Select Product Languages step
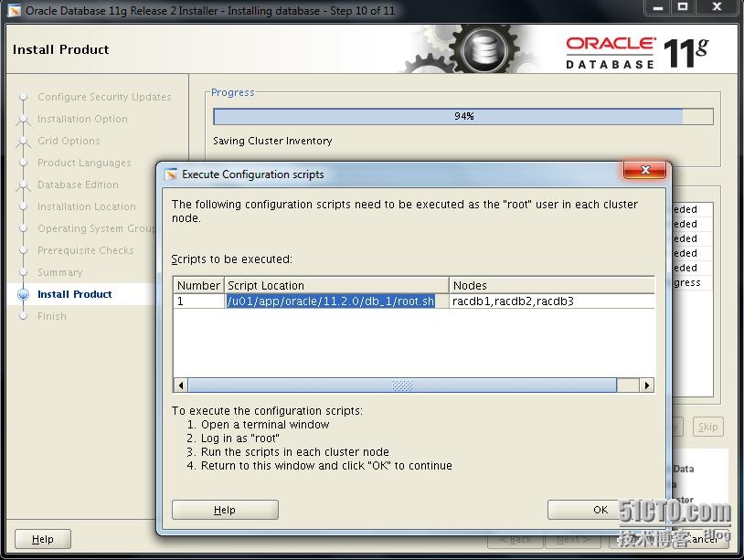 pos(84,163)
